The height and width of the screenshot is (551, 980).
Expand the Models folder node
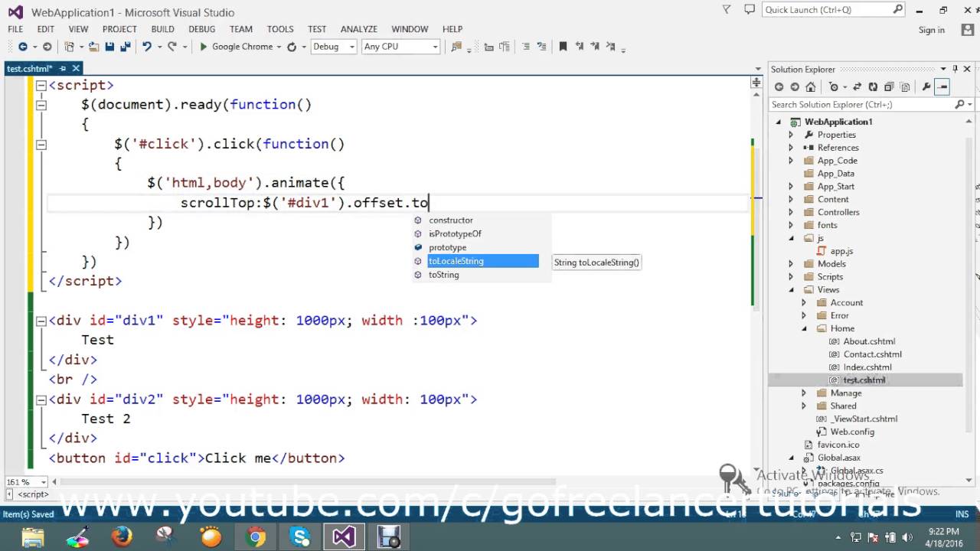(791, 264)
